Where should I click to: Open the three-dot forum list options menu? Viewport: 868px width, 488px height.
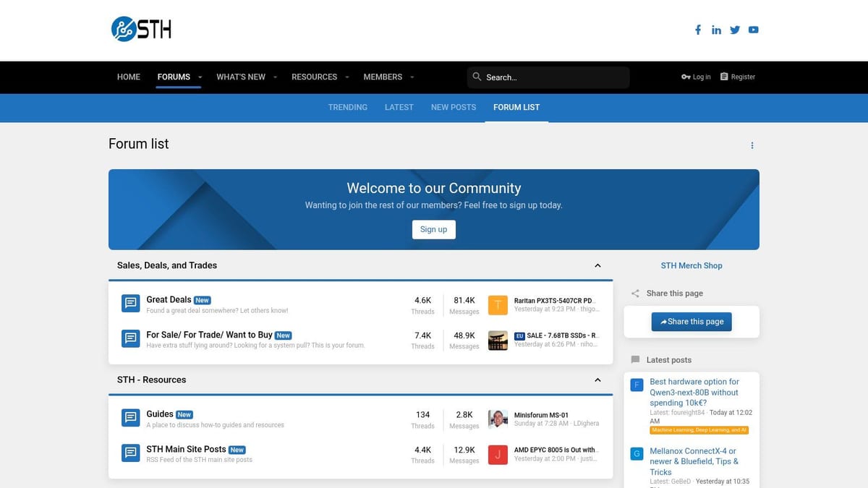click(x=752, y=145)
